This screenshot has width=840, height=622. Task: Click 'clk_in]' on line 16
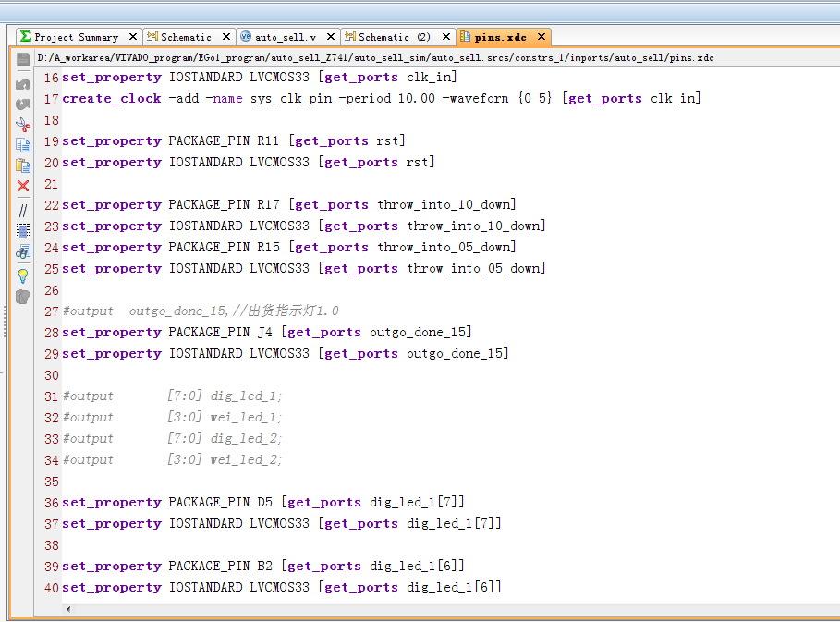click(x=432, y=77)
